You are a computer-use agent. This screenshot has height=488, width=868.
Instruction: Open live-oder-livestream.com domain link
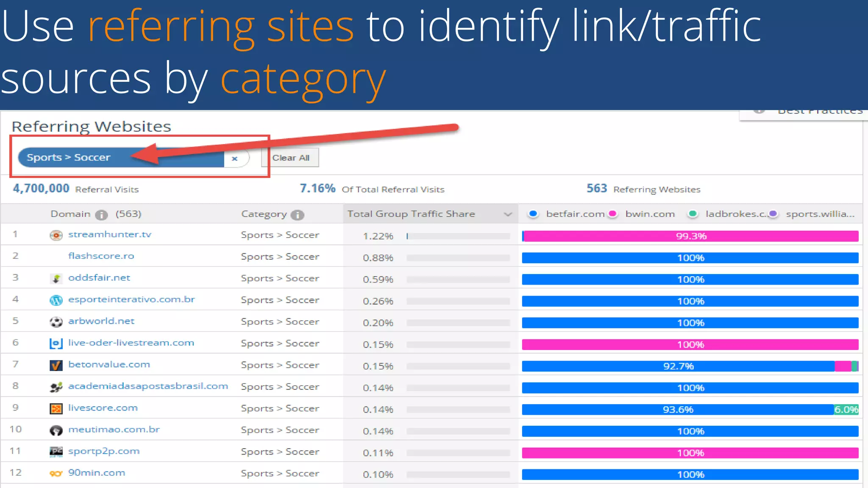point(131,342)
